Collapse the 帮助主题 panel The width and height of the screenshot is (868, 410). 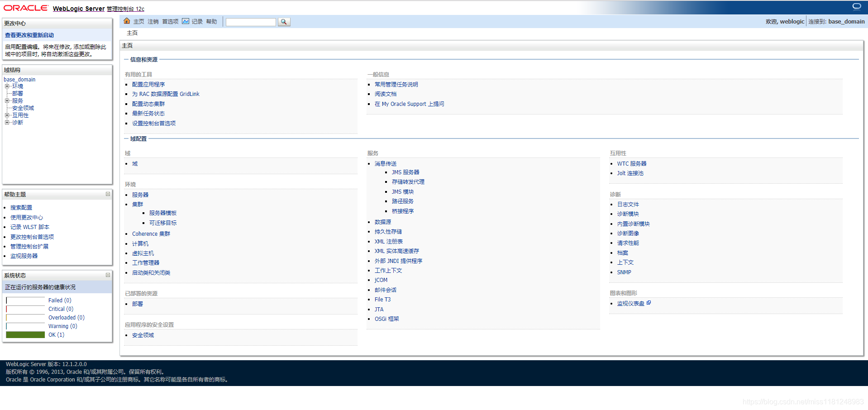pyautogui.click(x=108, y=194)
